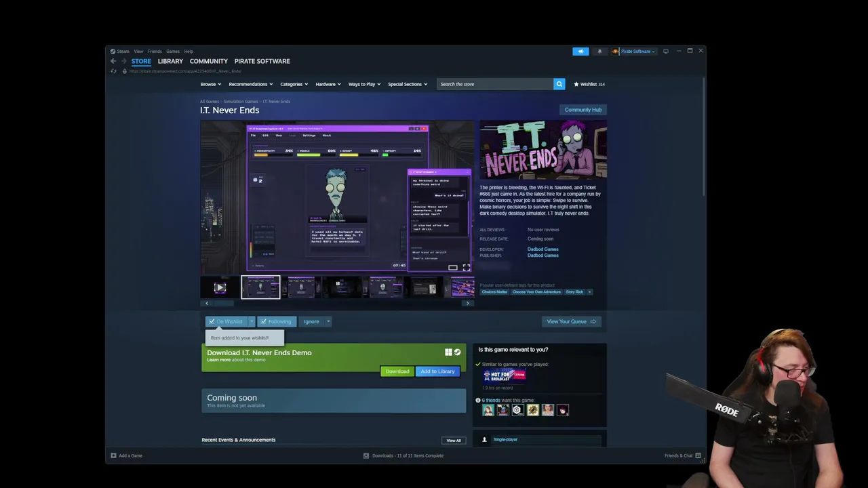The image size is (868, 488).
Task: Open the notifications bell
Action: point(599,52)
